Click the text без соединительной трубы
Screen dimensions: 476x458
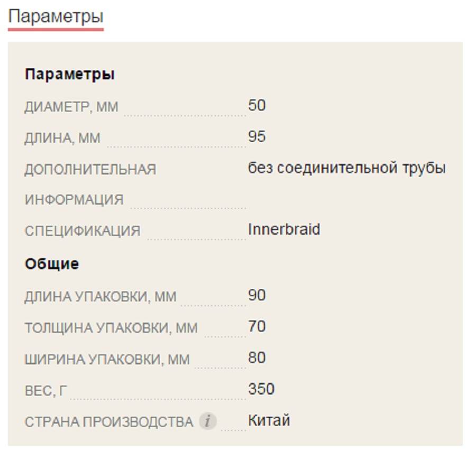347,168
